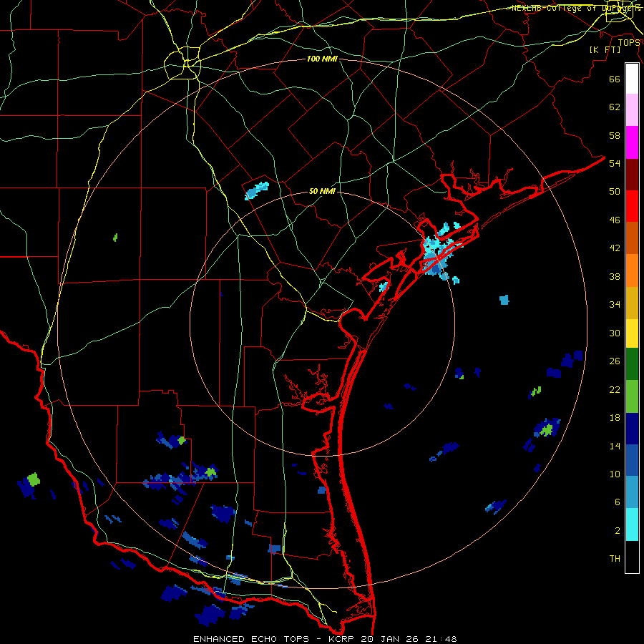Click the NEXLAB-College of DuPage credit text

[x=575, y=8]
